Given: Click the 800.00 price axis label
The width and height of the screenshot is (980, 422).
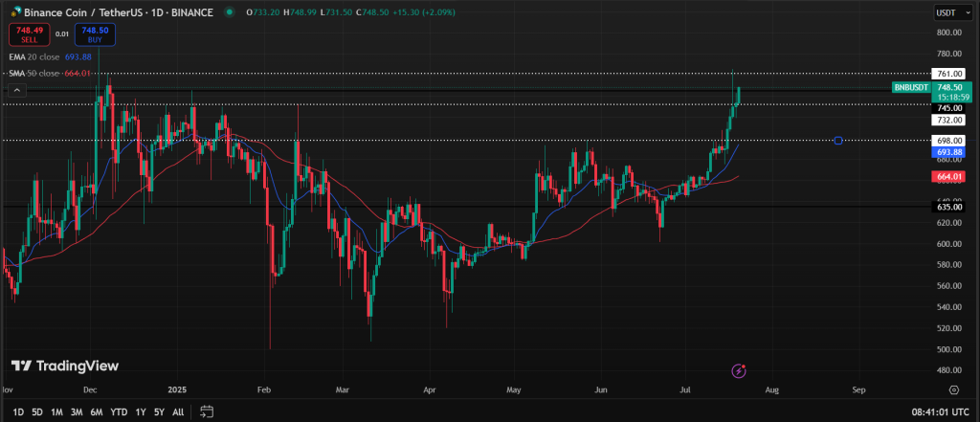Looking at the screenshot, I should (948, 33).
